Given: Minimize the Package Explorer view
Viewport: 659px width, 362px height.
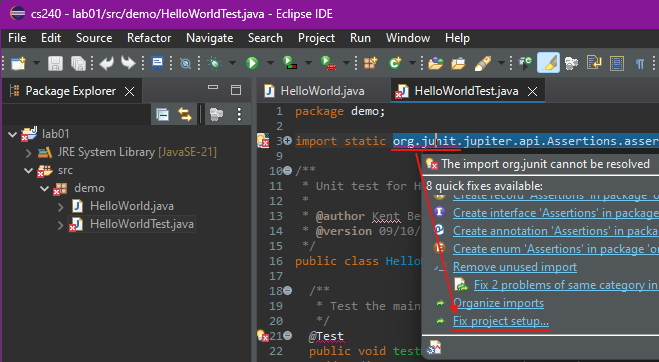Looking at the screenshot, I should pos(213,87).
